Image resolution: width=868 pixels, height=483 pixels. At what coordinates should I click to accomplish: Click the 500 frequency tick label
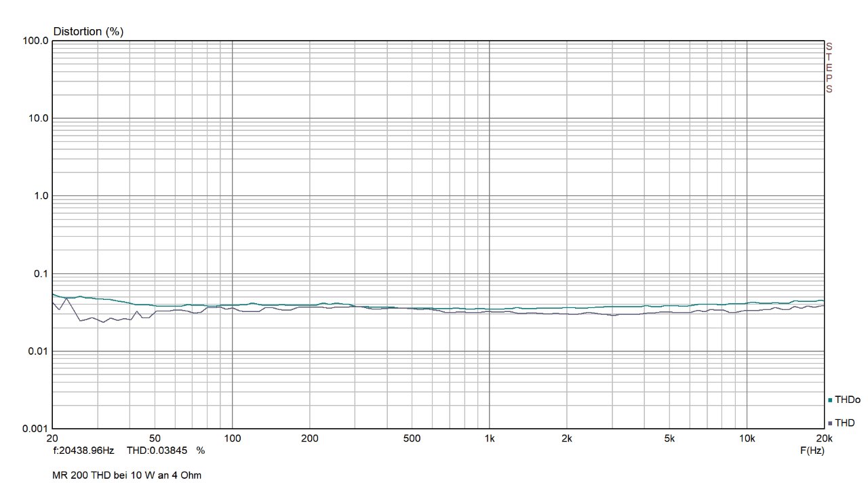coord(412,438)
